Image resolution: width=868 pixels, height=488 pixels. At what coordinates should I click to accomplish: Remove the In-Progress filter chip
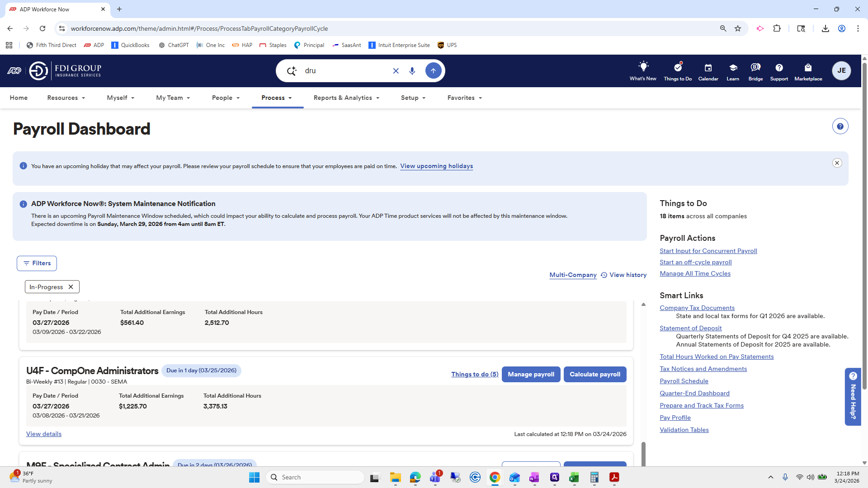(71, 286)
